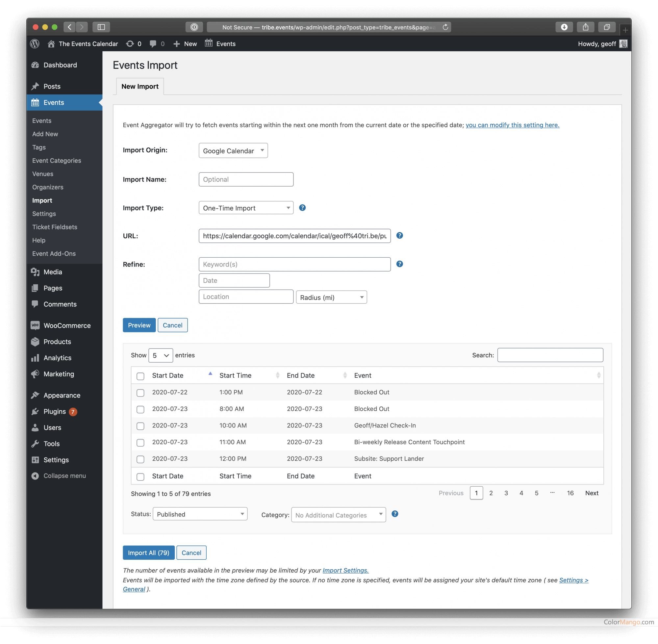Click into the Keyword(s) refine field
This screenshot has width=658, height=644.
[294, 265]
